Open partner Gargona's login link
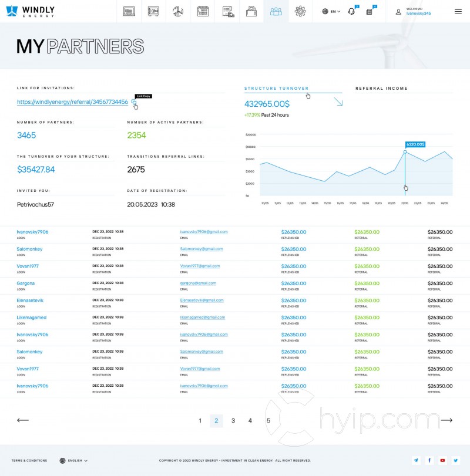The width and height of the screenshot is (470, 476). tap(25, 283)
